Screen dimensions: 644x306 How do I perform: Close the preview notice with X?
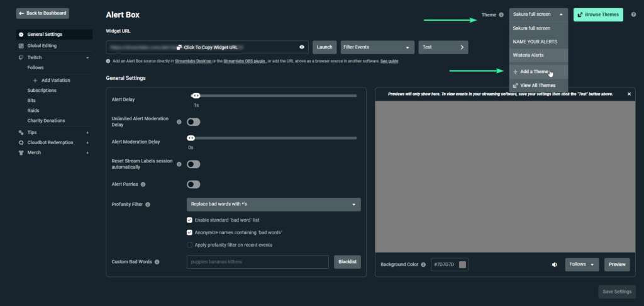[629, 94]
